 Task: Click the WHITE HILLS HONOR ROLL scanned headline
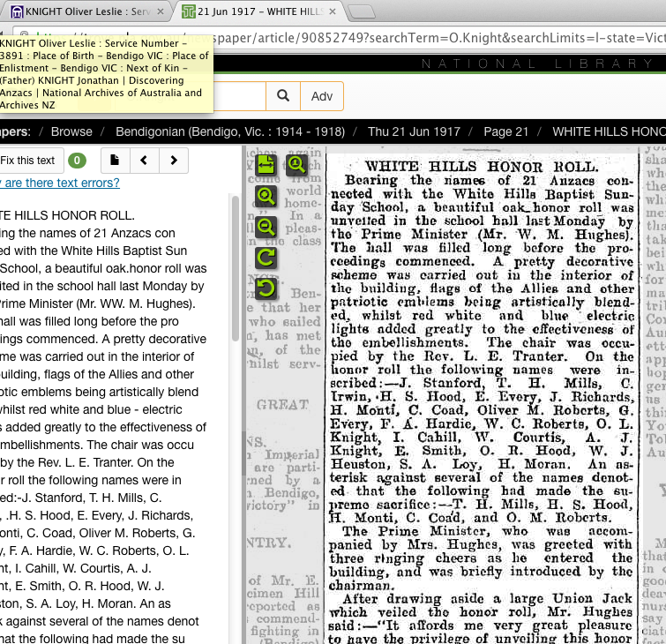click(482, 167)
